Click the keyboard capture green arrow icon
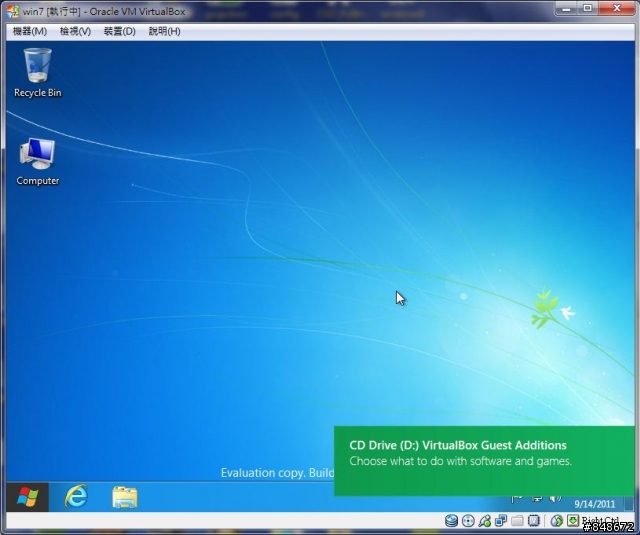 [573, 520]
